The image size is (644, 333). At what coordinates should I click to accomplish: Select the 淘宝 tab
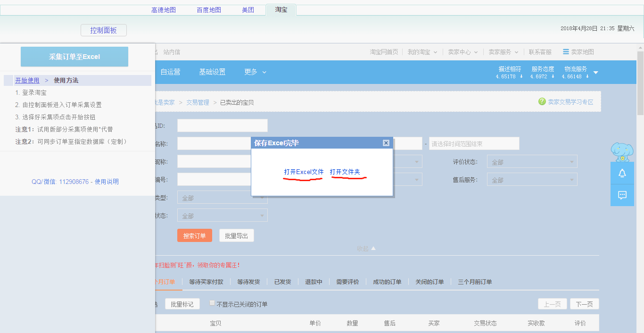point(281,9)
